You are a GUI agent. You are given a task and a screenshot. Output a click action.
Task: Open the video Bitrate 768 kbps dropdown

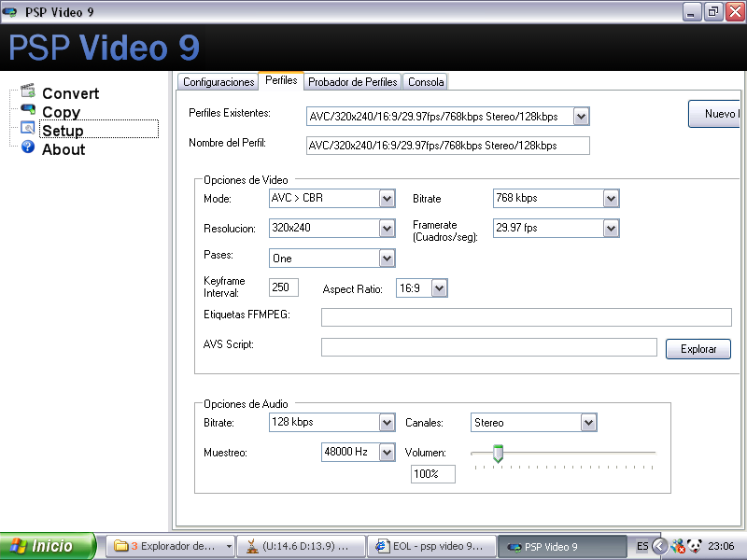point(611,199)
